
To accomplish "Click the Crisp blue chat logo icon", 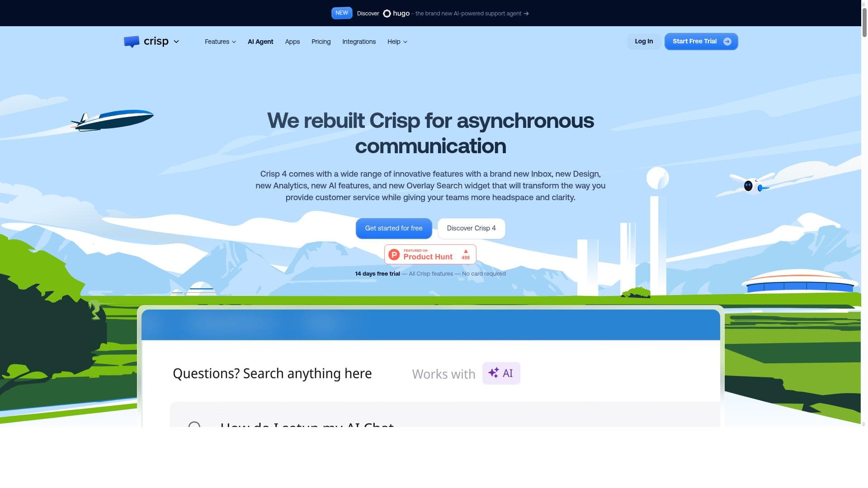I will pyautogui.click(x=132, y=42).
